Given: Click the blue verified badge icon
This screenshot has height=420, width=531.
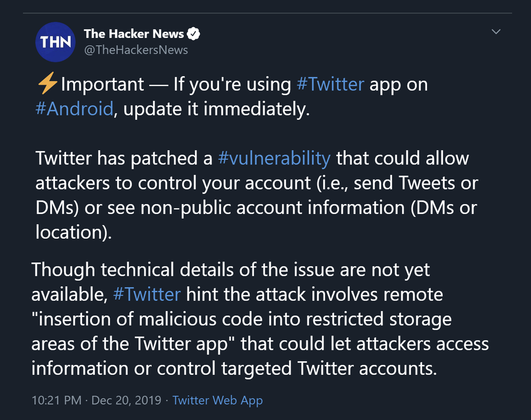Looking at the screenshot, I should pos(193,33).
